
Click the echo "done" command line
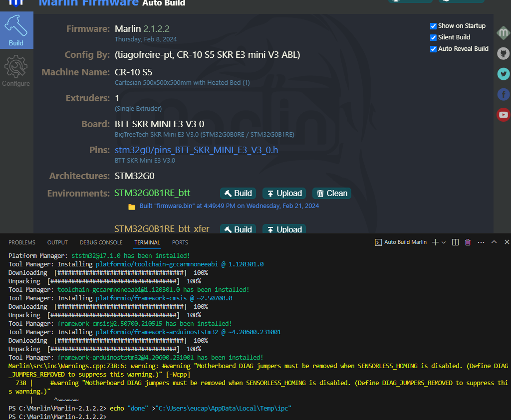[x=150, y=408]
